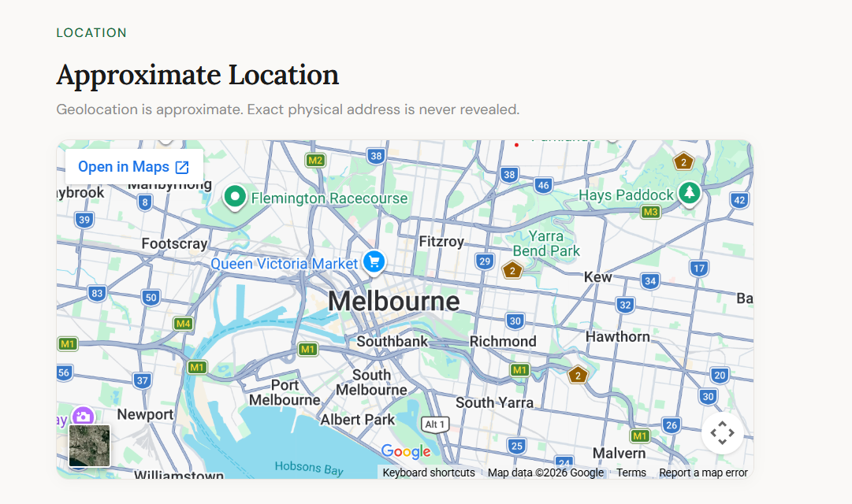
Task: Click the route 29 shield near Fitzroy
Action: point(485,261)
